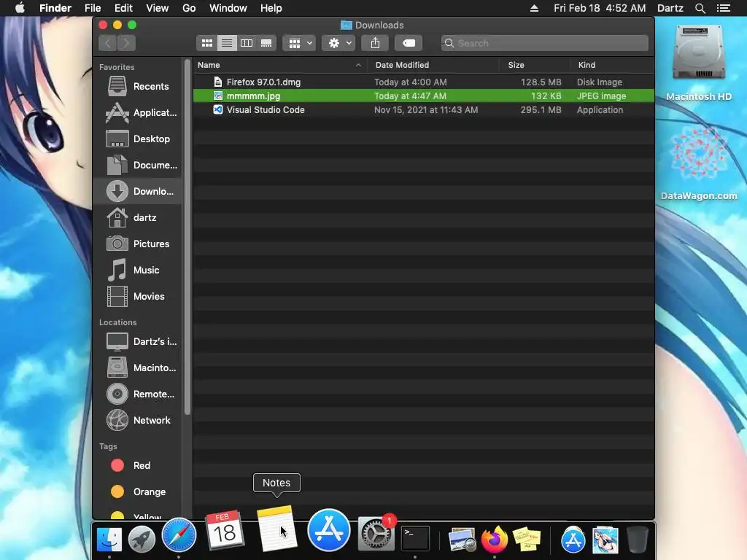Open the Help menu
This screenshot has width=747, height=560.
[x=271, y=8]
